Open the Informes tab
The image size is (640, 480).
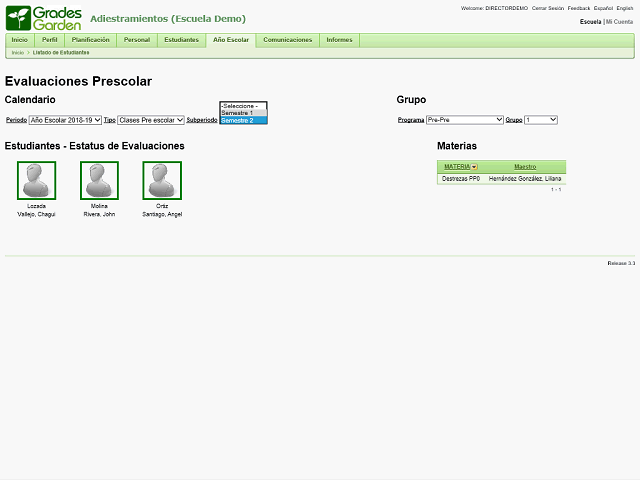(x=339, y=40)
